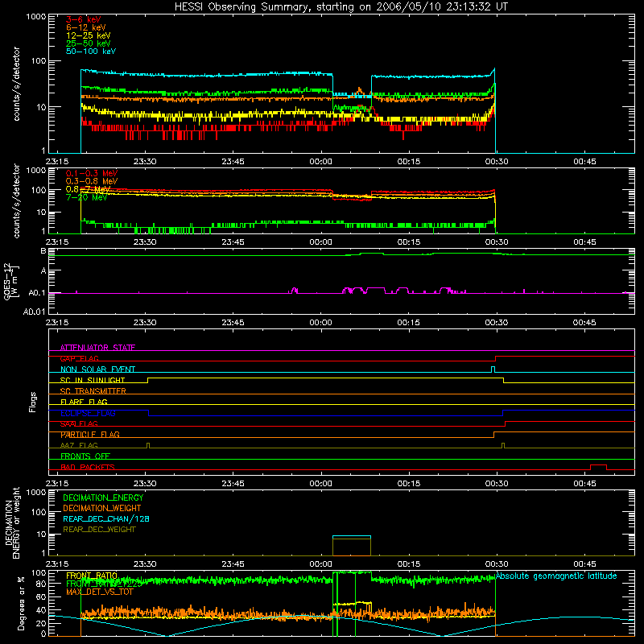Click the "MAX_DET_VS_TOT" legend label
The image size is (644, 644).
tap(100, 592)
